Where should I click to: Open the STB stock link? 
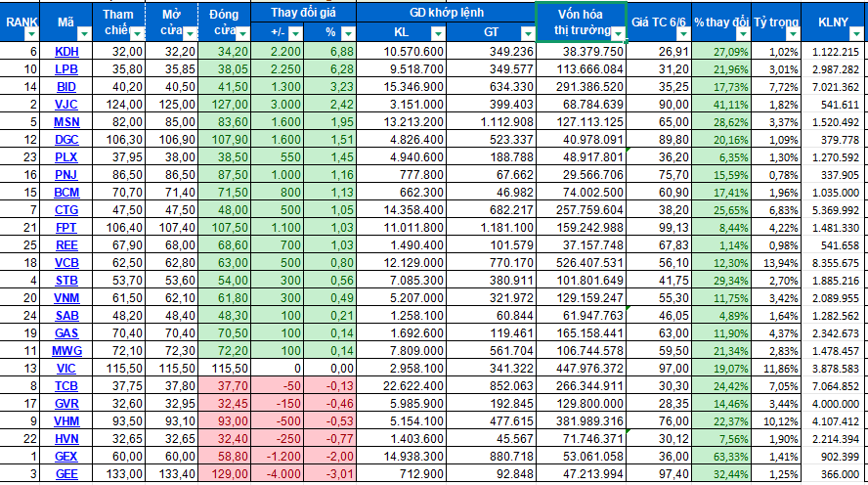(x=66, y=281)
